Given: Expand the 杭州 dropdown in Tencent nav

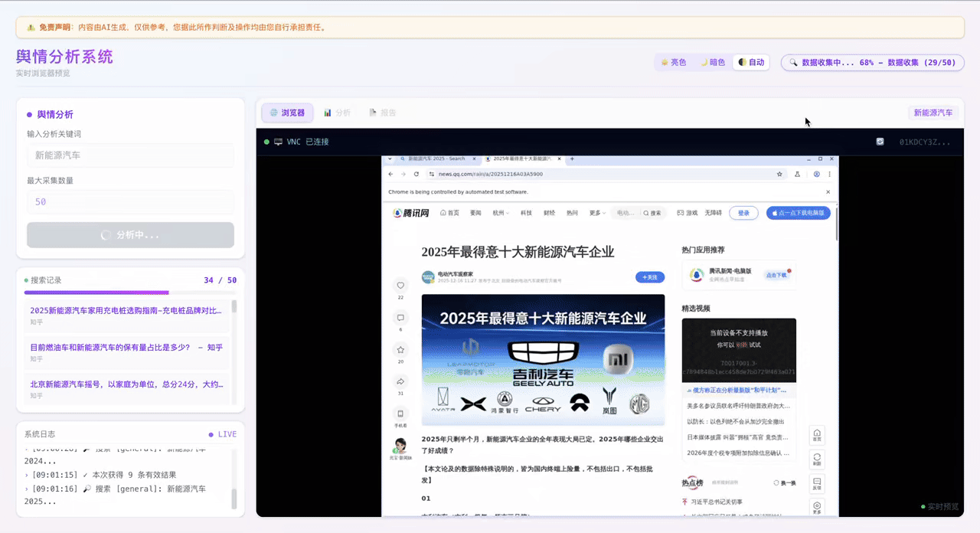Looking at the screenshot, I should coord(501,213).
